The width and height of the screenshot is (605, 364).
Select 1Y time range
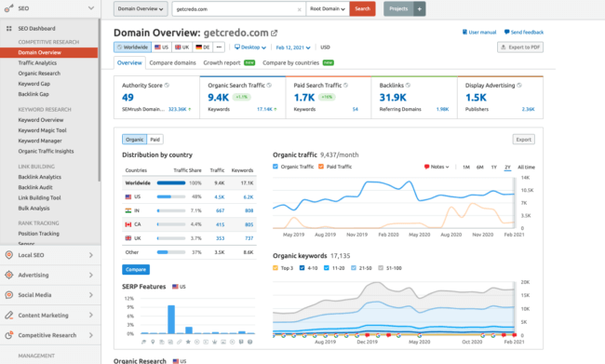coord(494,168)
